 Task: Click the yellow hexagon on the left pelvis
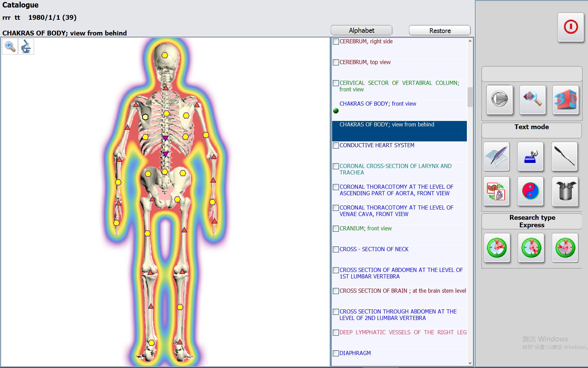148,174
